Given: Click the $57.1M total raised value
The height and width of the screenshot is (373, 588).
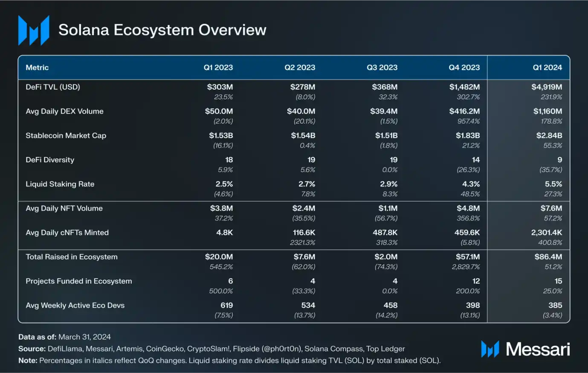Looking at the screenshot, I should [x=467, y=257].
